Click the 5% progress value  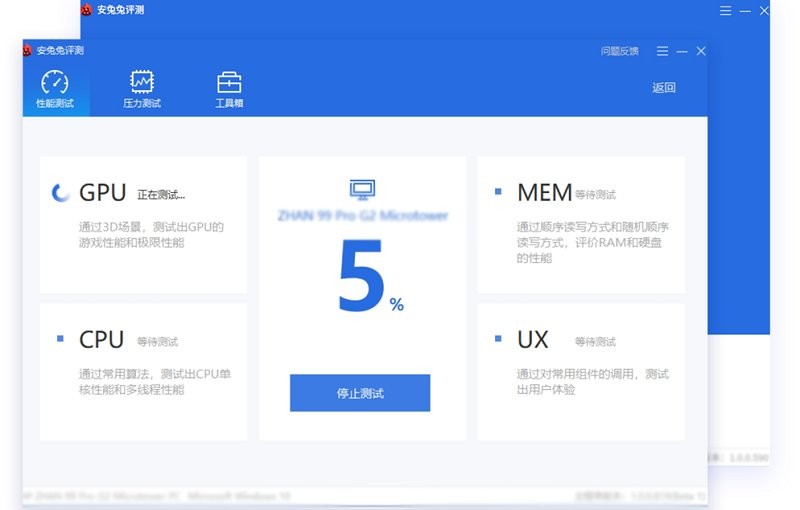[x=371, y=275]
